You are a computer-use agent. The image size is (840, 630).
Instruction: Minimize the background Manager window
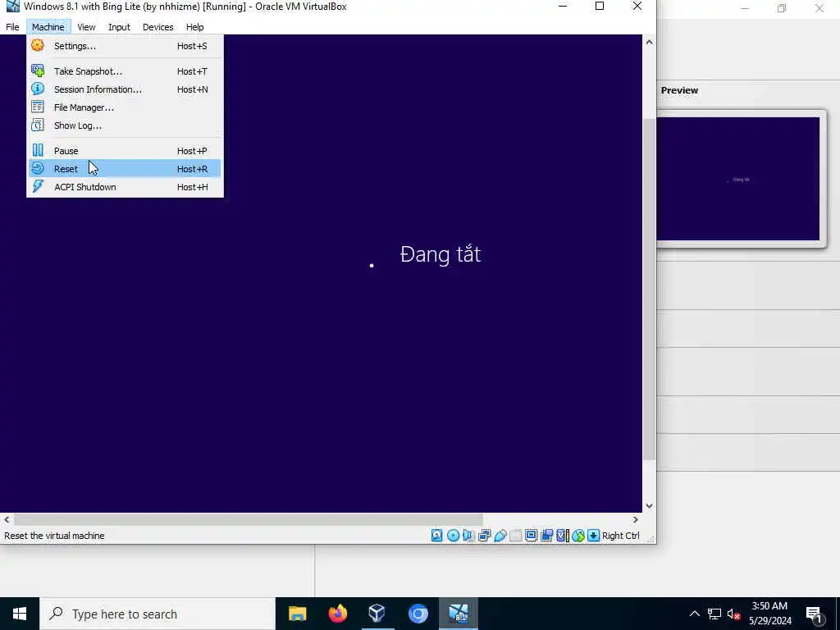coord(745,8)
